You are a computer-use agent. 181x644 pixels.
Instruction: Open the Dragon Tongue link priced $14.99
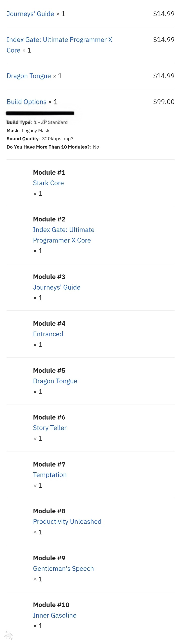(29, 76)
